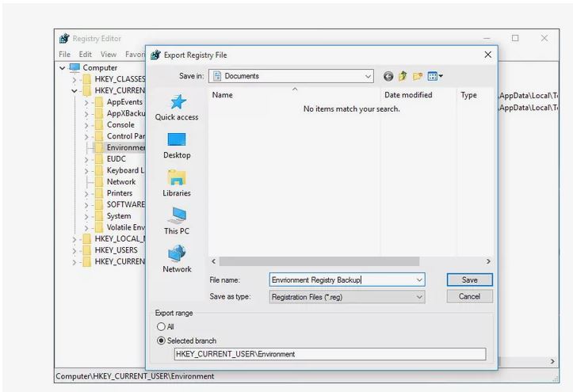Image resolution: width=573 pixels, height=392 pixels.
Task: Click right scroll arrow in Registry Editor pane
Action: coord(552,361)
